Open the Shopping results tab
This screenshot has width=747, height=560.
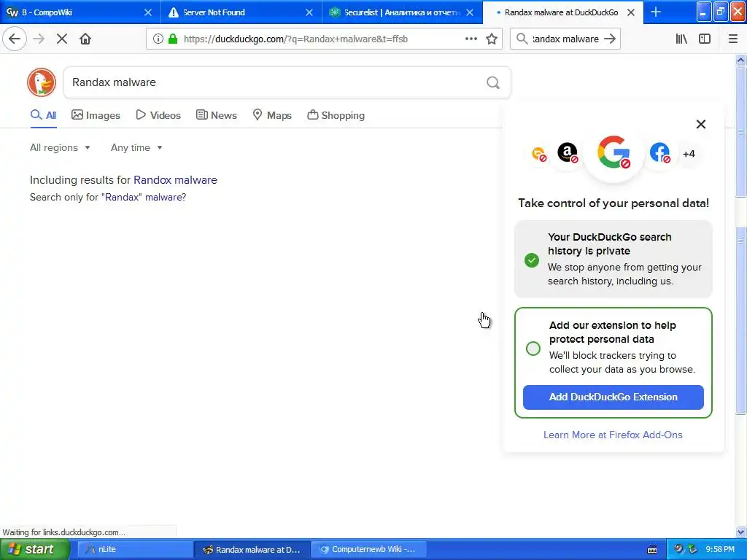[336, 115]
